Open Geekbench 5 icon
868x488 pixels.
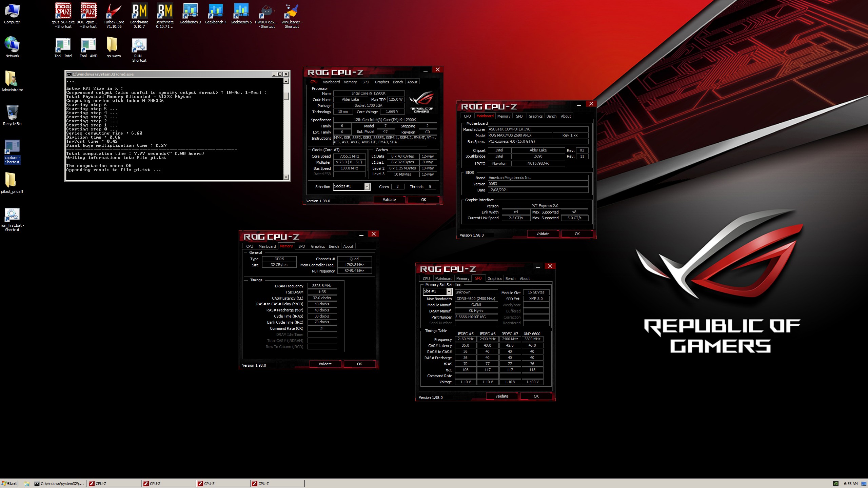241,14
